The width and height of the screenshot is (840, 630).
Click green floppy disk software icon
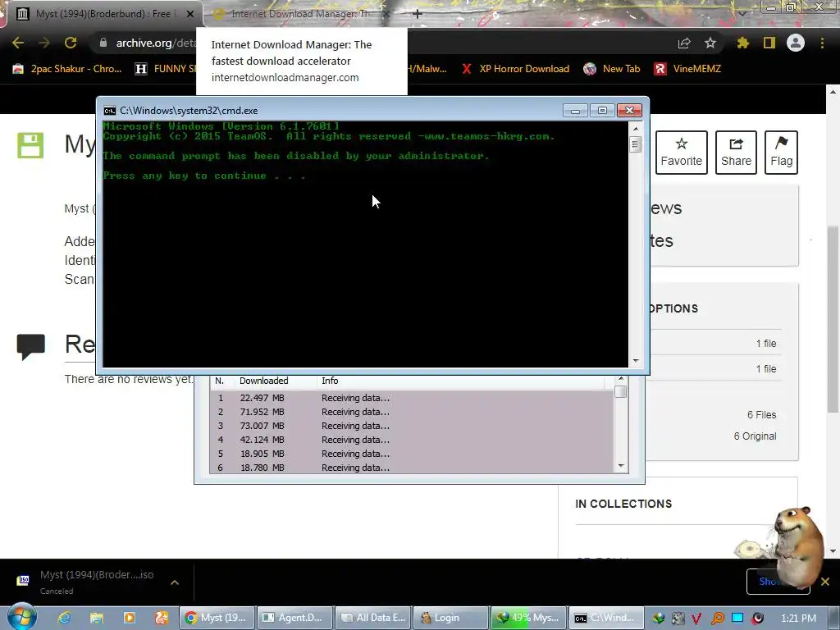click(30, 145)
